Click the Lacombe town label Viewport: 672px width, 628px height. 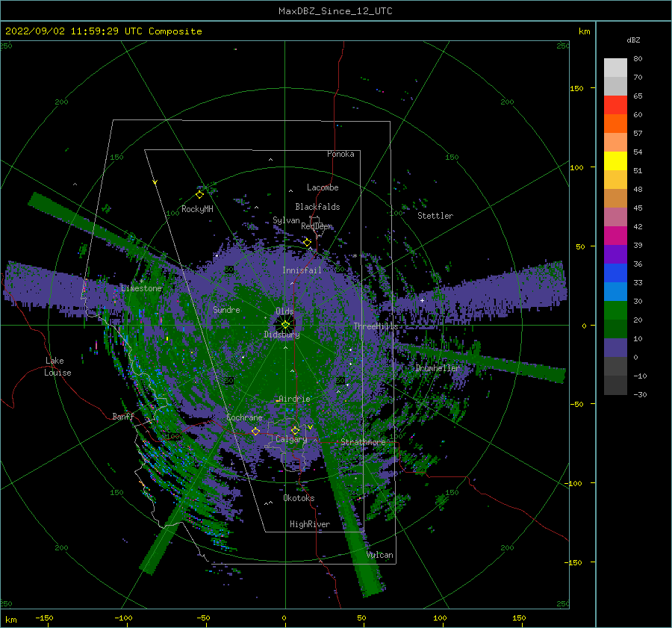point(323,187)
